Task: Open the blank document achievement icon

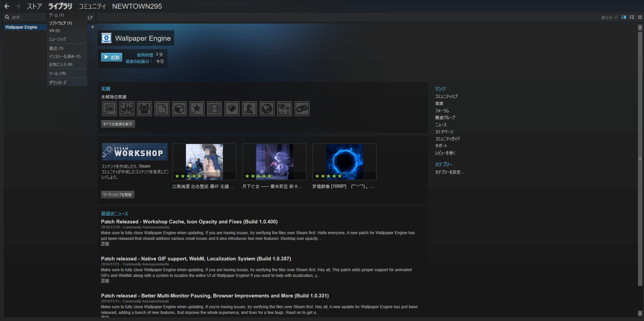Action: pyautogui.click(x=162, y=109)
